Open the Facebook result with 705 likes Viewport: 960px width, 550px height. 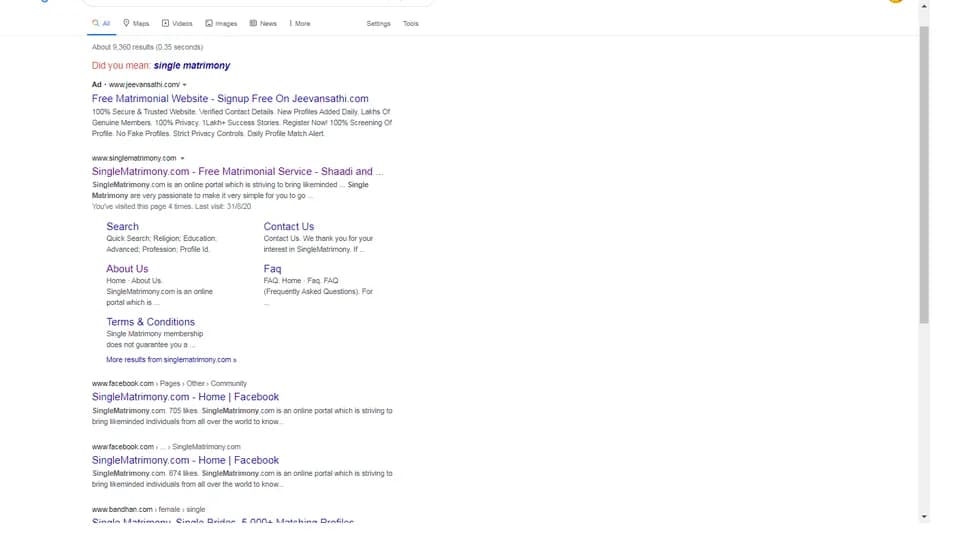[186, 397]
